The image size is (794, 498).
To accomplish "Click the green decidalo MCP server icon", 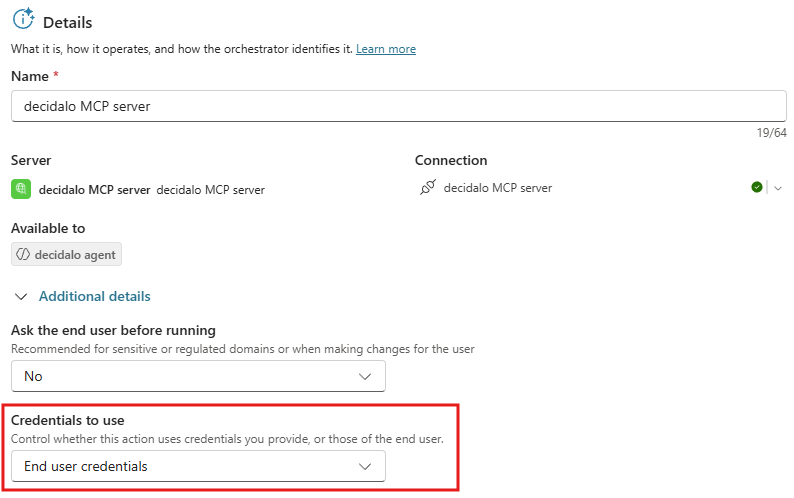I will click(21, 189).
